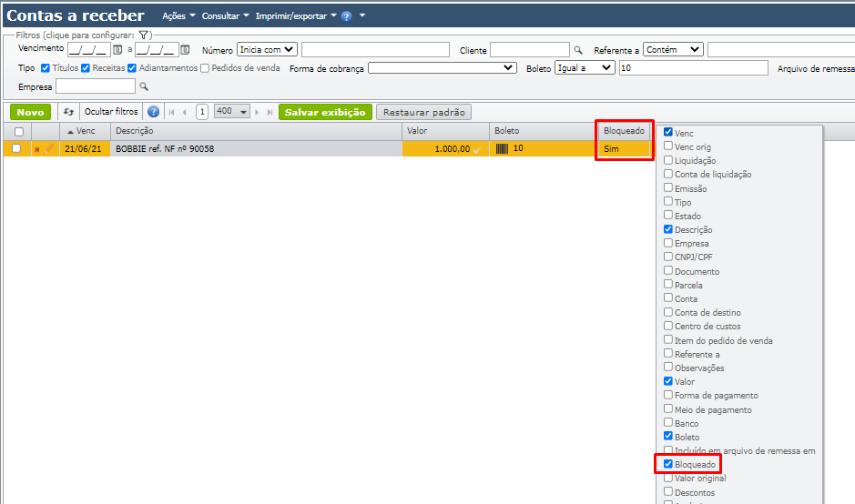Click the barcode icon in the Boleto cell

coord(503,149)
